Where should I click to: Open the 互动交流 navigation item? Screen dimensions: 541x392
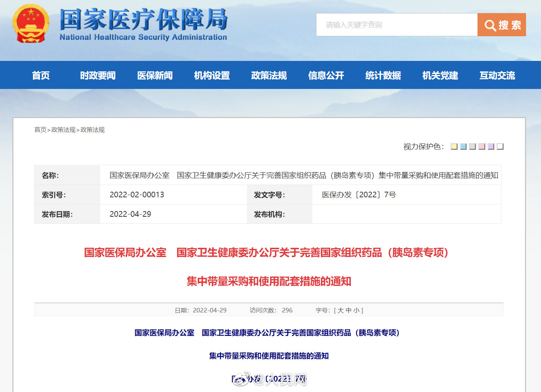(497, 75)
